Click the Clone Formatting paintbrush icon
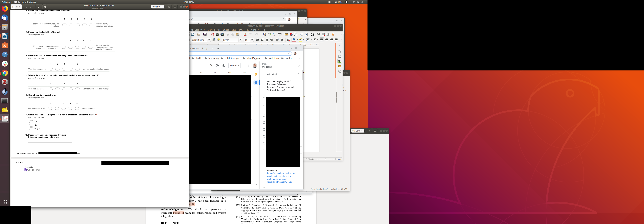Viewport: 644px width, 224px height. (245, 34)
